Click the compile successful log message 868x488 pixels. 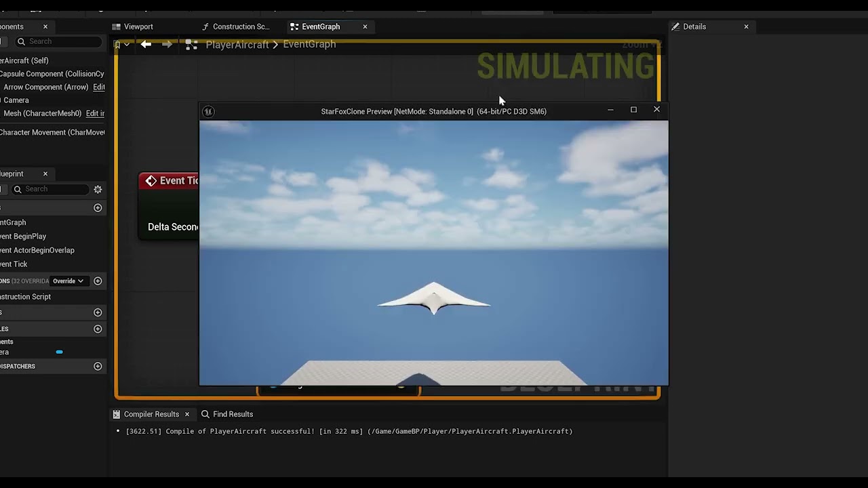[349, 431]
